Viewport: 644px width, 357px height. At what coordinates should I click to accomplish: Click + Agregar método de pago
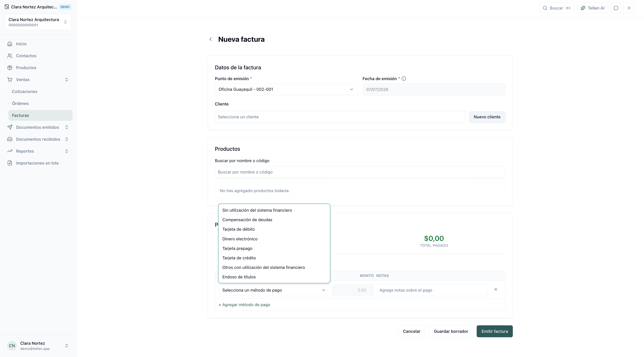pos(244,305)
